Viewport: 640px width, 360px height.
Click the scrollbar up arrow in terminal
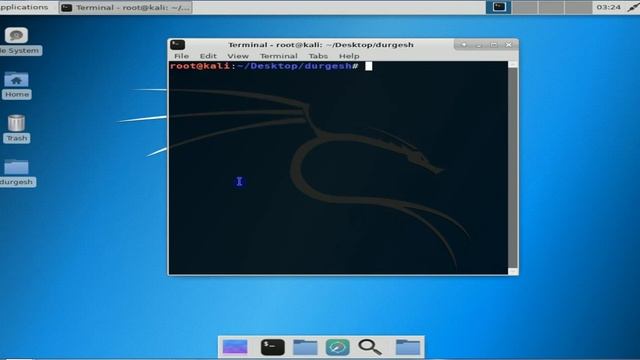[513, 64]
